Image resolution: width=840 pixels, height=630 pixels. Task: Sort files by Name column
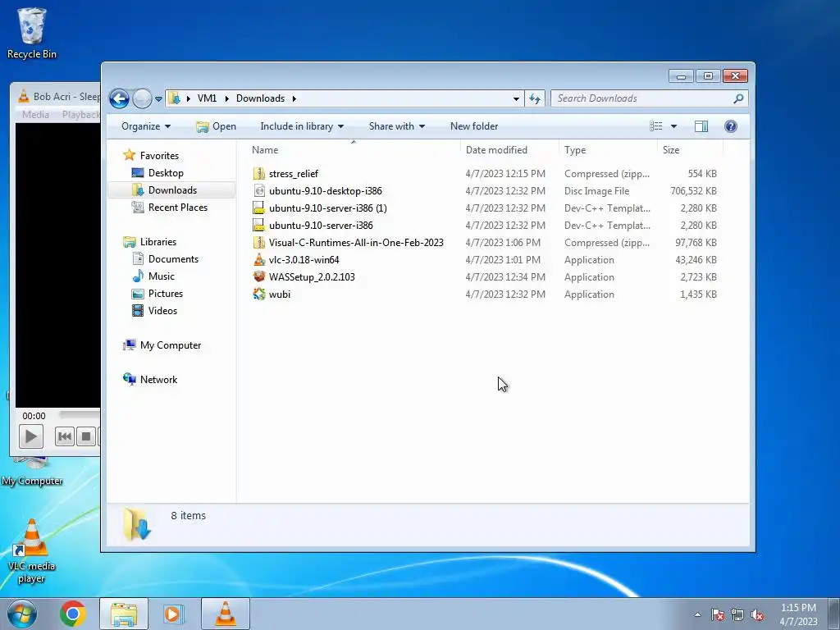point(353,150)
